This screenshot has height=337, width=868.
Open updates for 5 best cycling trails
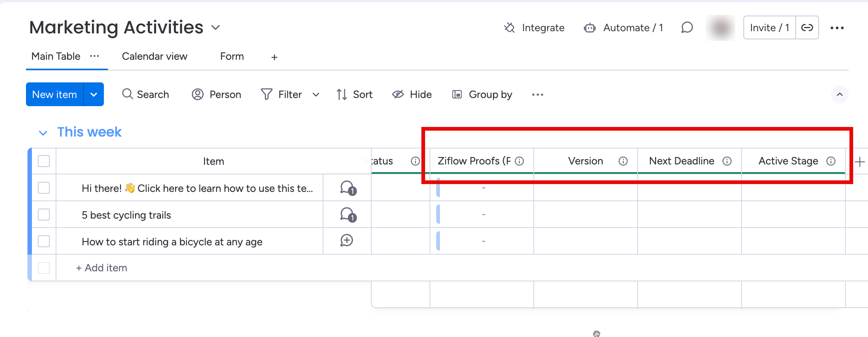(348, 215)
